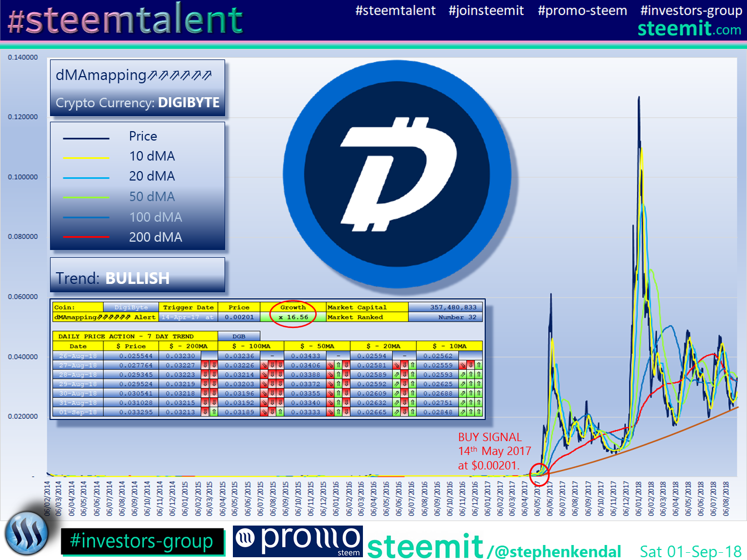Click the promo steem logo banner
The image size is (747, 560).
click(x=298, y=541)
